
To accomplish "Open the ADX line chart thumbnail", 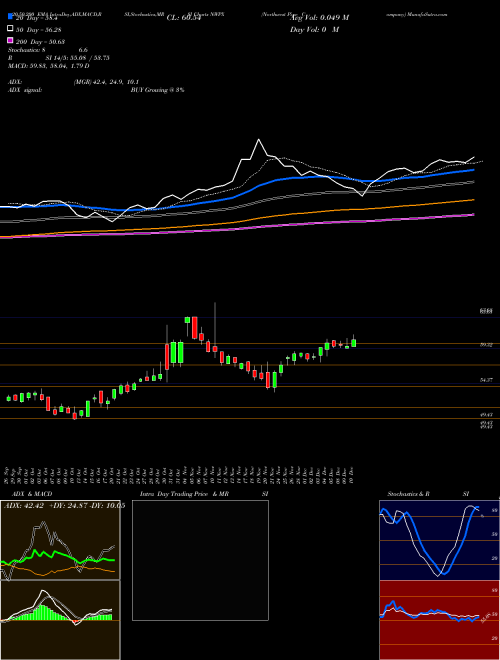I will [x=60, y=540].
